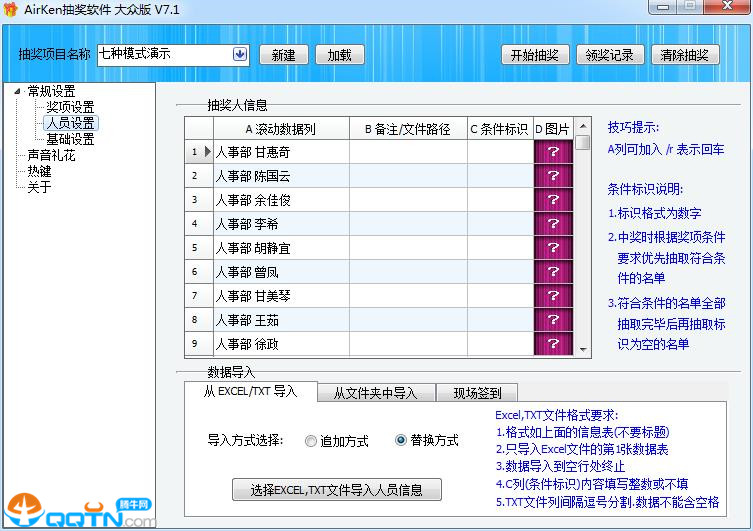Open 声音礼花 in the settings tree
The image size is (753, 531).
click(x=51, y=155)
